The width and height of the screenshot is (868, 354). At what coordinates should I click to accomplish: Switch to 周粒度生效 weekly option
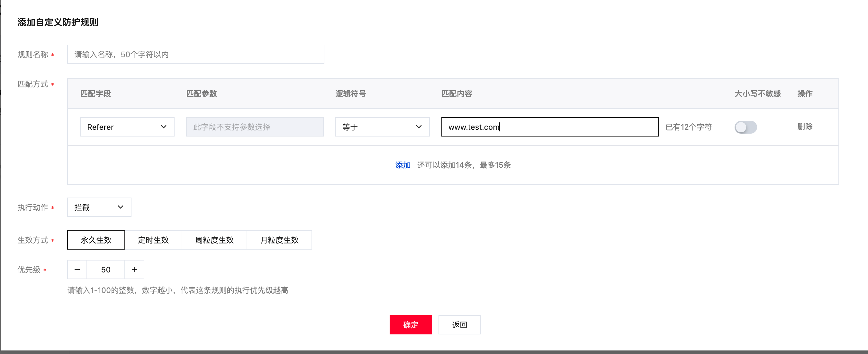(x=214, y=240)
